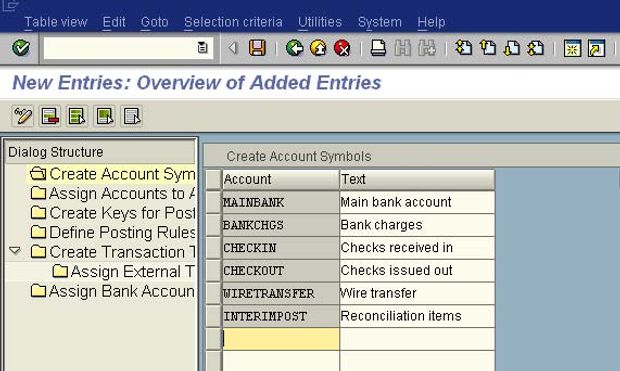Click the 'Checks received in' text field

point(417,248)
